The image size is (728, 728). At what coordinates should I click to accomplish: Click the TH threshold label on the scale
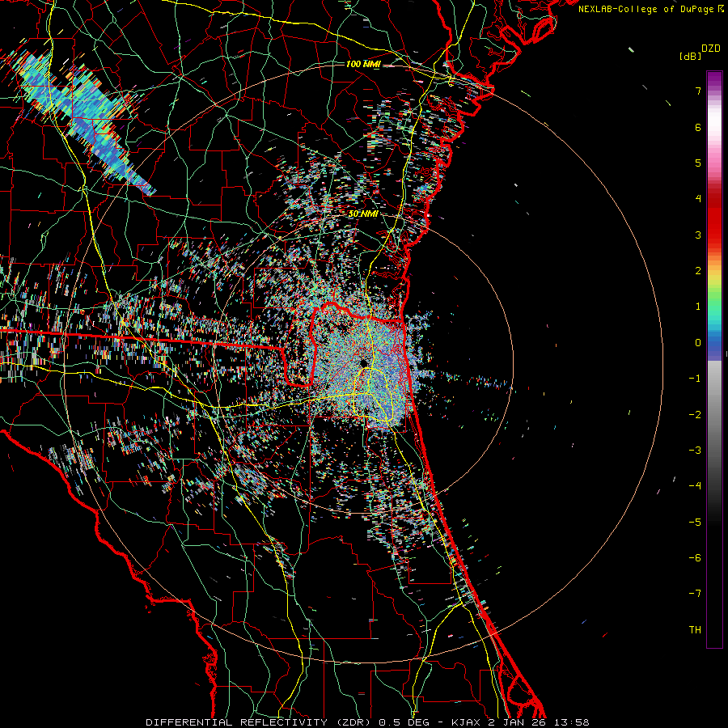tap(695, 630)
